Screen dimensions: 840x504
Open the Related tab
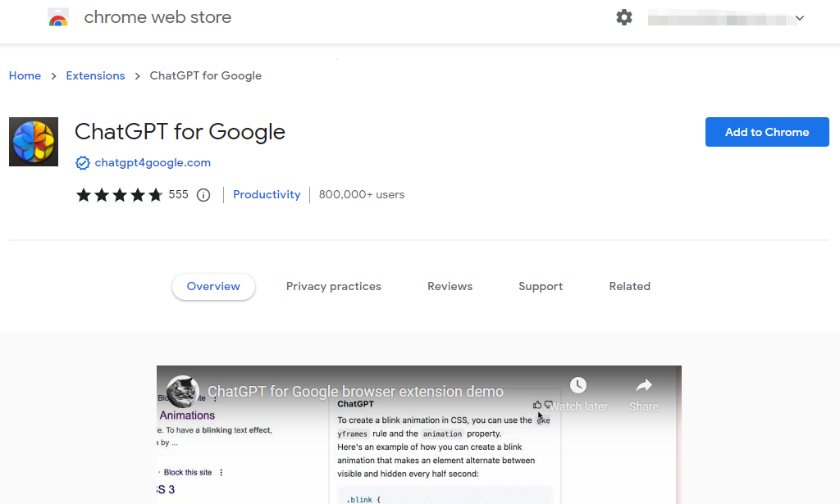coord(629,287)
